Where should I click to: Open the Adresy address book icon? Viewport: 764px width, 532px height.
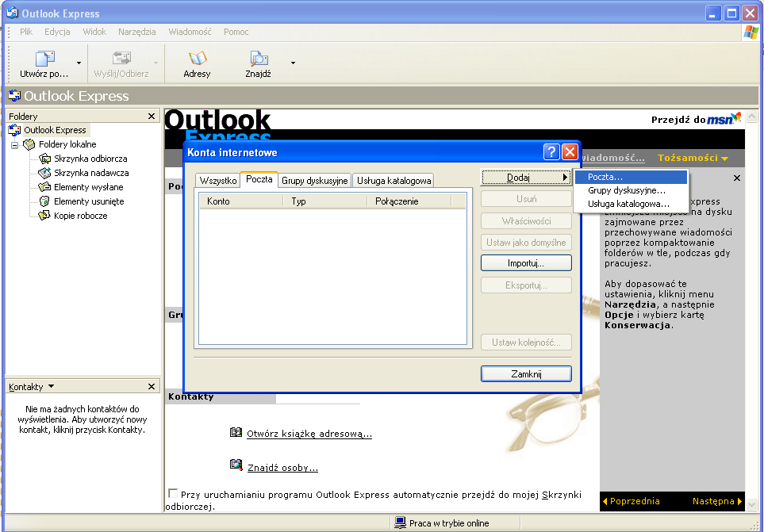(198, 59)
